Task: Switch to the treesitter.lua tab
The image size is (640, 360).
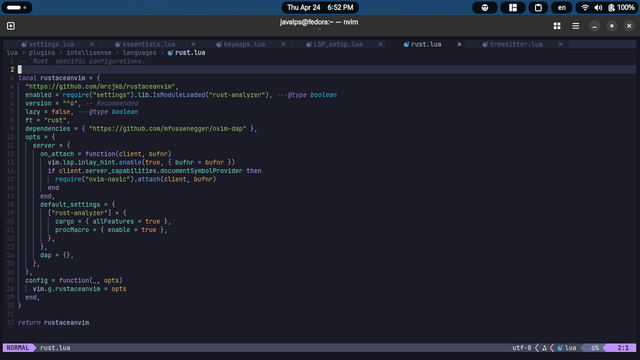Action: pos(516,44)
